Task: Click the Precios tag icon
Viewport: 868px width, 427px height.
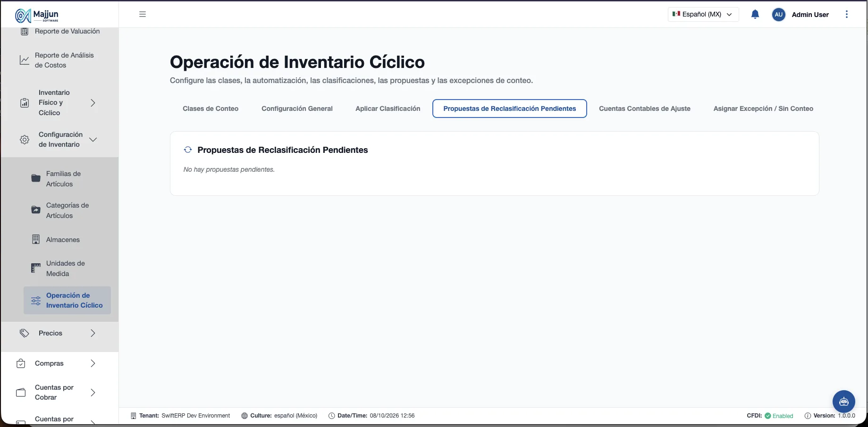Action: pos(25,333)
